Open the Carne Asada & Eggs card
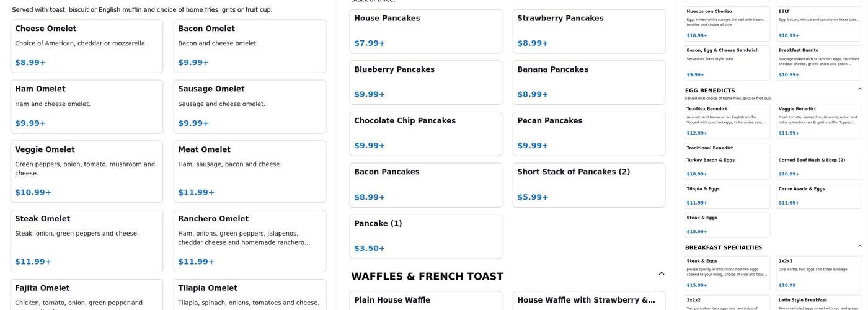 [x=819, y=195]
